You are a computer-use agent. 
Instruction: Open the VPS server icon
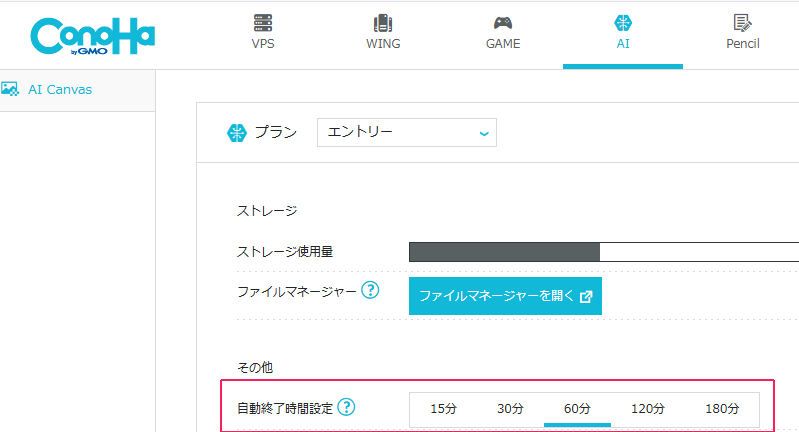(x=263, y=23)
